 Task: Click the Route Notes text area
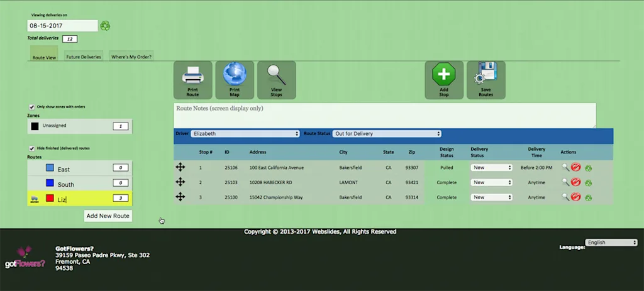click(385, 116)
